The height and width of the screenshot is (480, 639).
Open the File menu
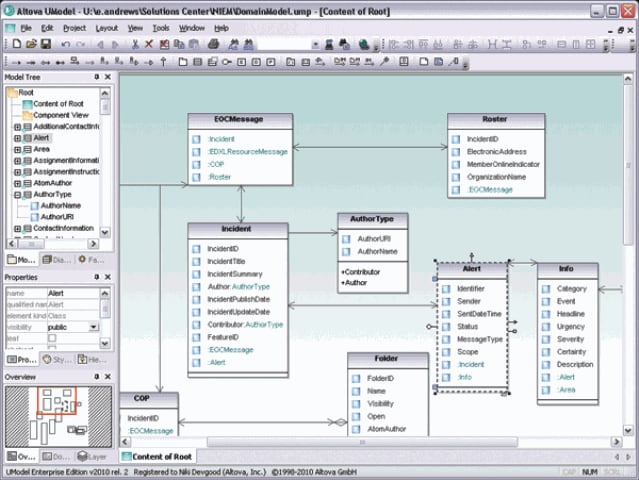click(26, 28)
